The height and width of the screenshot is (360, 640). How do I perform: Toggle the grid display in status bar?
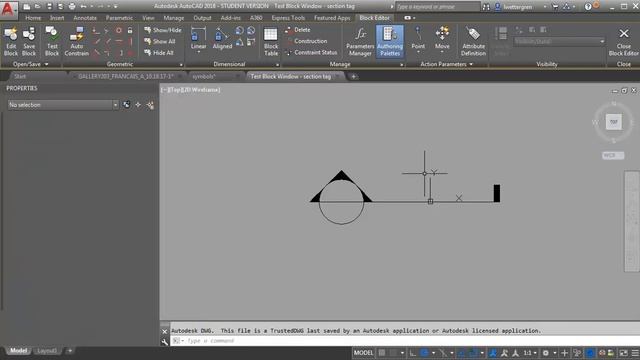click(x=382, y=353)
